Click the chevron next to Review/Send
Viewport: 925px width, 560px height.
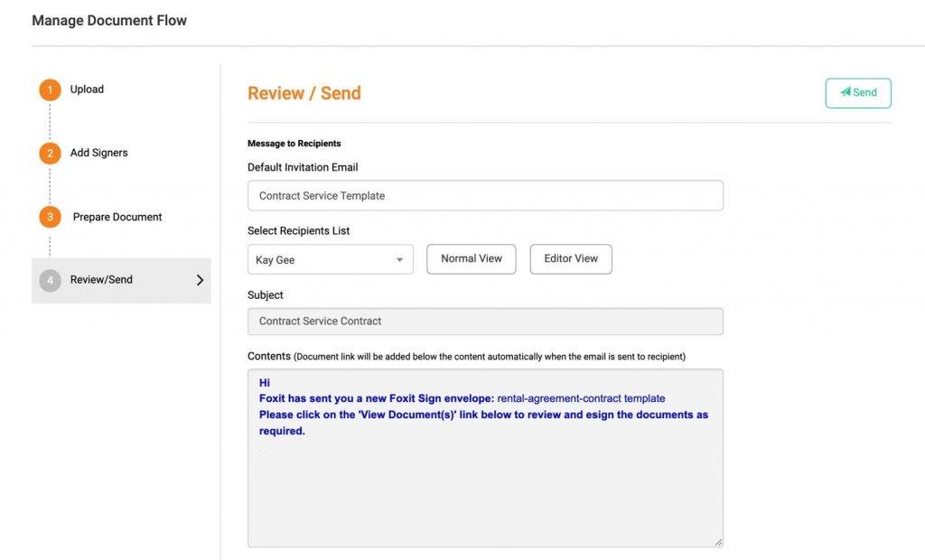[x=200, y=280]
